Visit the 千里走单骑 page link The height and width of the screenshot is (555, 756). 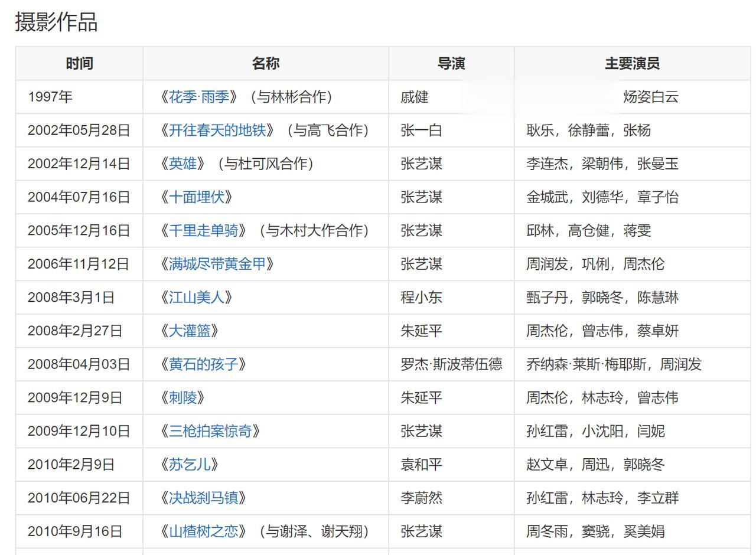[x=204, y=231]
